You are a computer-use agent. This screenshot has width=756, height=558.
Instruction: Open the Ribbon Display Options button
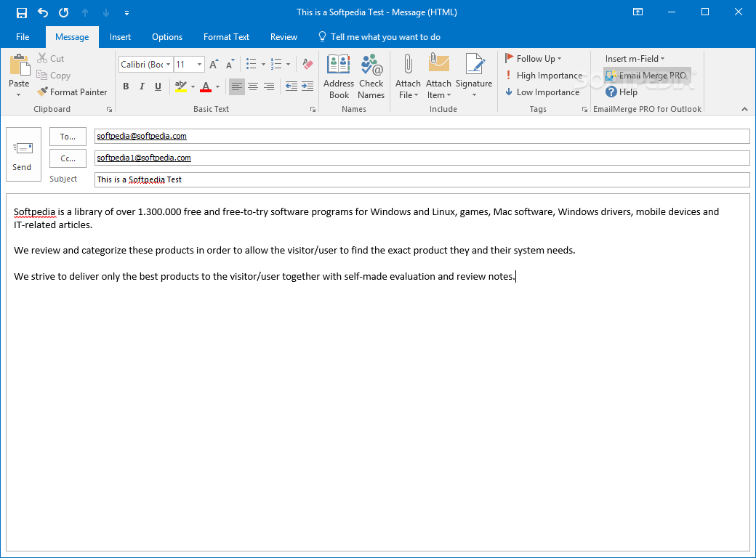(638, 12)
